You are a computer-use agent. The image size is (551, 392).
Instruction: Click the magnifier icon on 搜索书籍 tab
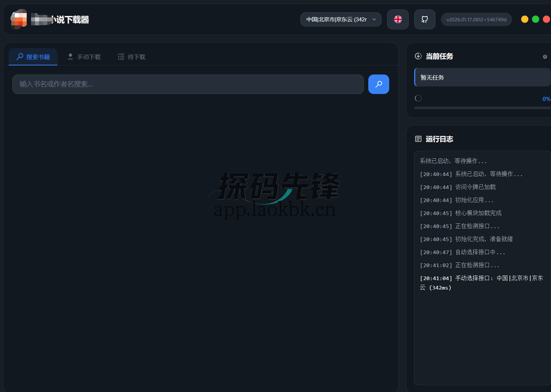tap(21, 57)
